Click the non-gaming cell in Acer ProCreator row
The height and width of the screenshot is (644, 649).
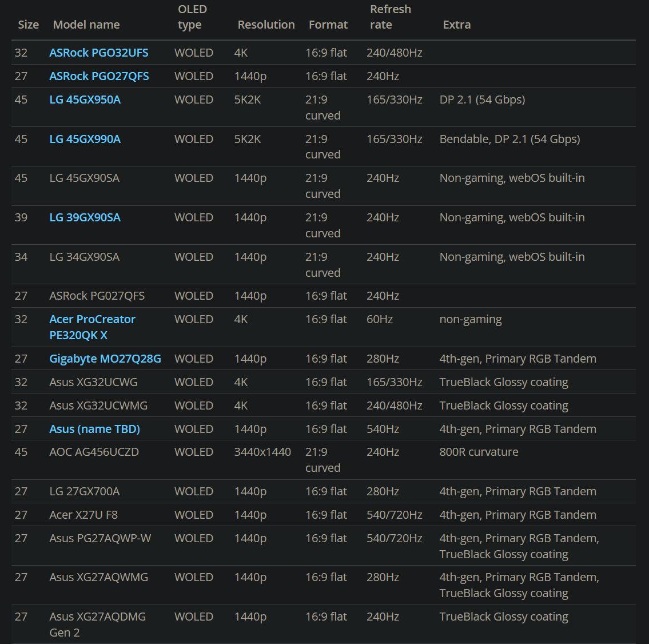tap(471, 320)
